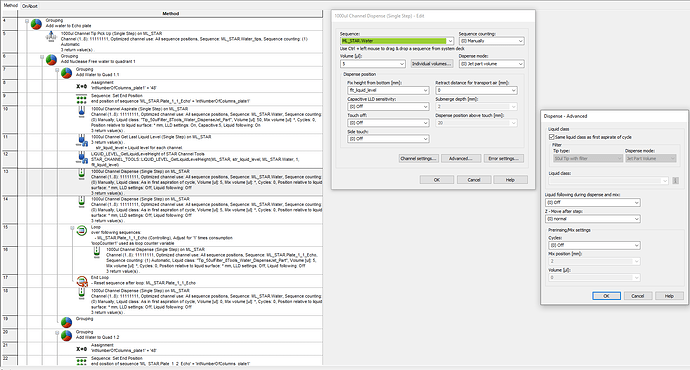Click the Dispense - Advanced title bar
This screenshot has width=690, height=370.
pyautogui.click(x=614, y=116)
